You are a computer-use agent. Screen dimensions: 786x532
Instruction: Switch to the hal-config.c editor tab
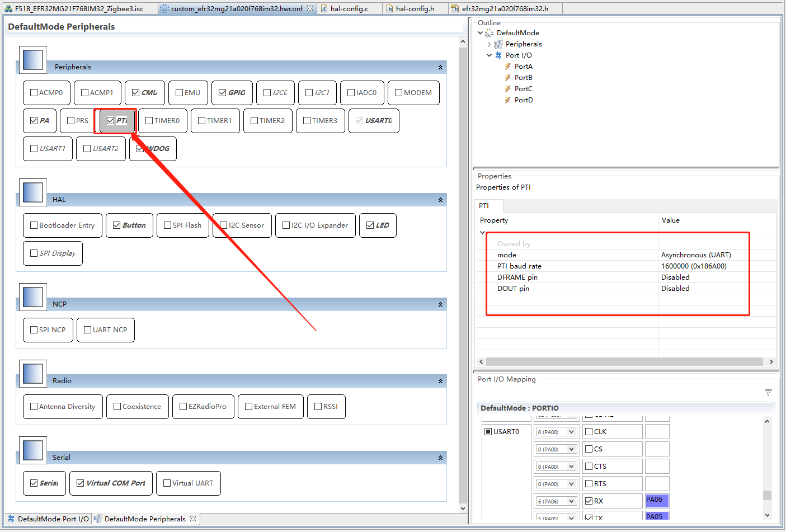[x=349, y=8]
